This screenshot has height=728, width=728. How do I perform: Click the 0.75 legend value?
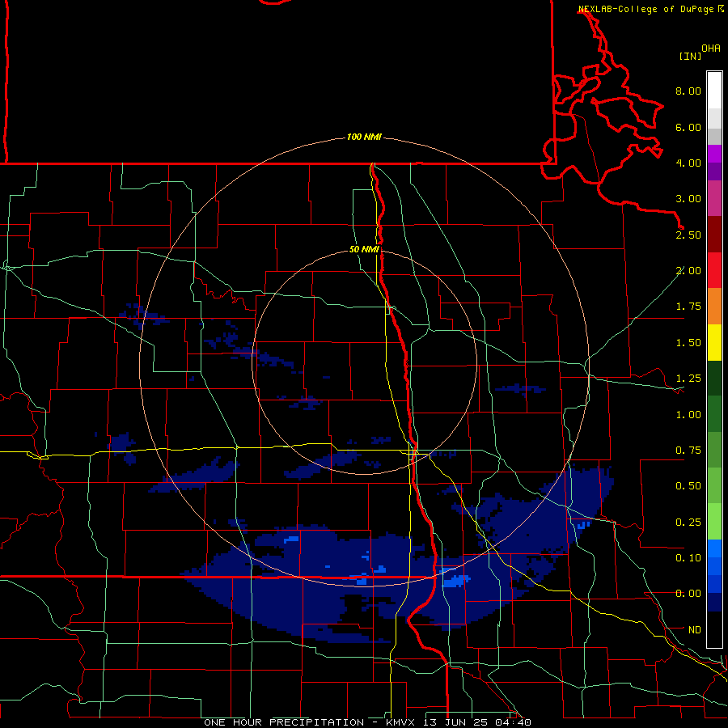pyautogui.click(x=688, y=451)
